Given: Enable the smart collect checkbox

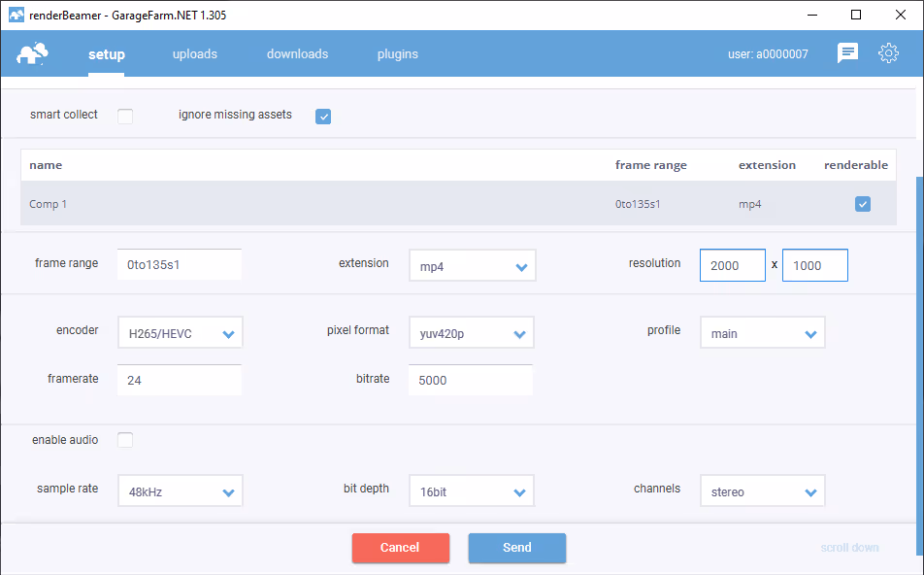Looking at the screenshot, I should (125, 117).
